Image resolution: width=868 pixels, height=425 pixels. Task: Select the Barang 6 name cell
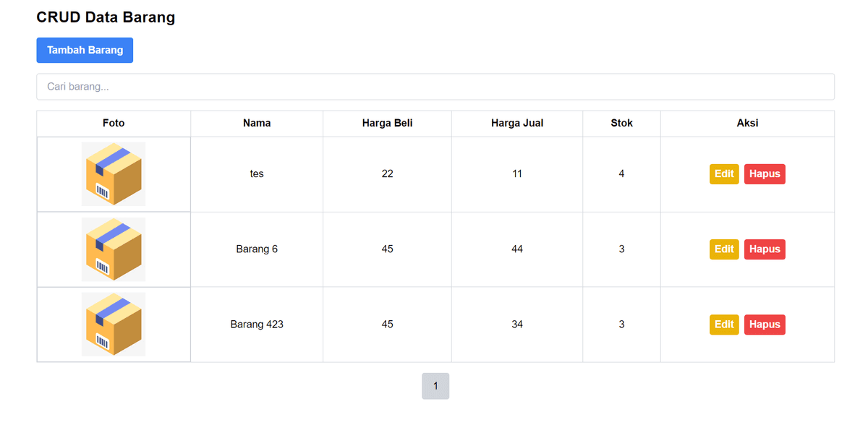257,249
